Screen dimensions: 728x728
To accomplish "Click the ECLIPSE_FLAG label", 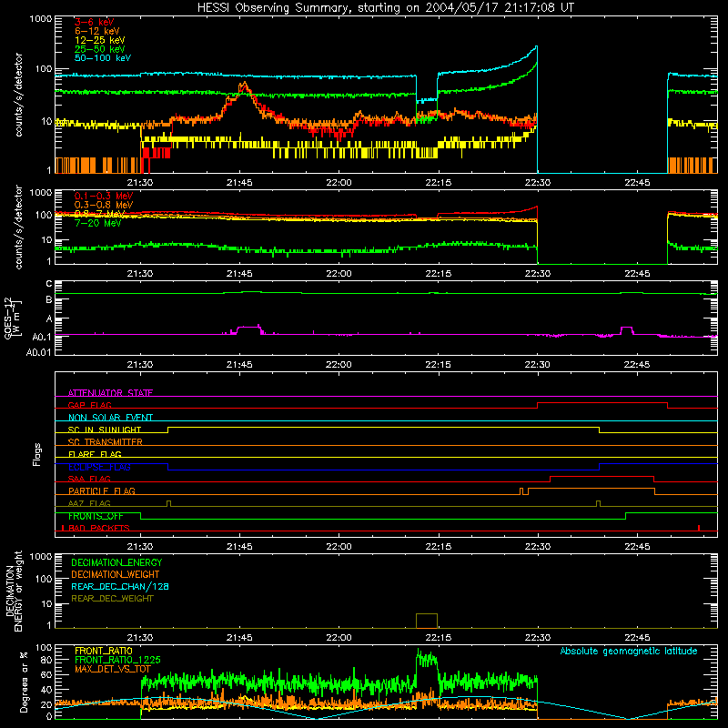I will (x=99, y=467).
